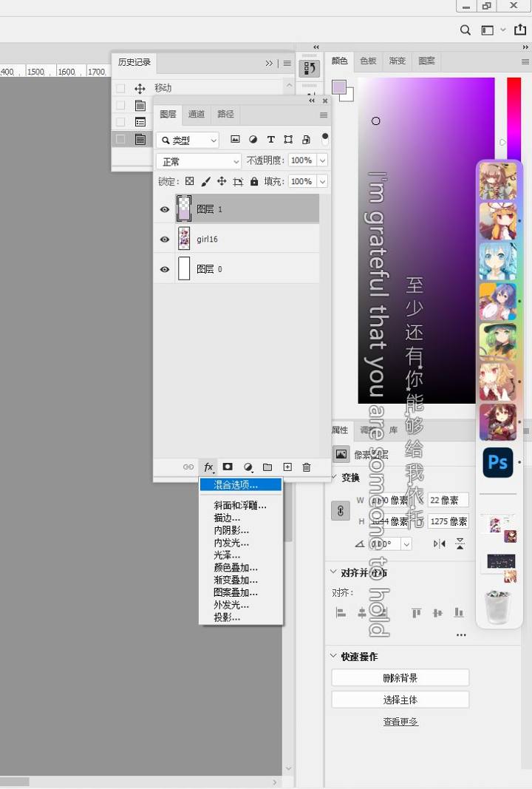The width and height of the screenshot is (532, 789).
Task: Open the 填充 slider arrow
Action: click(x=322, y=181)
